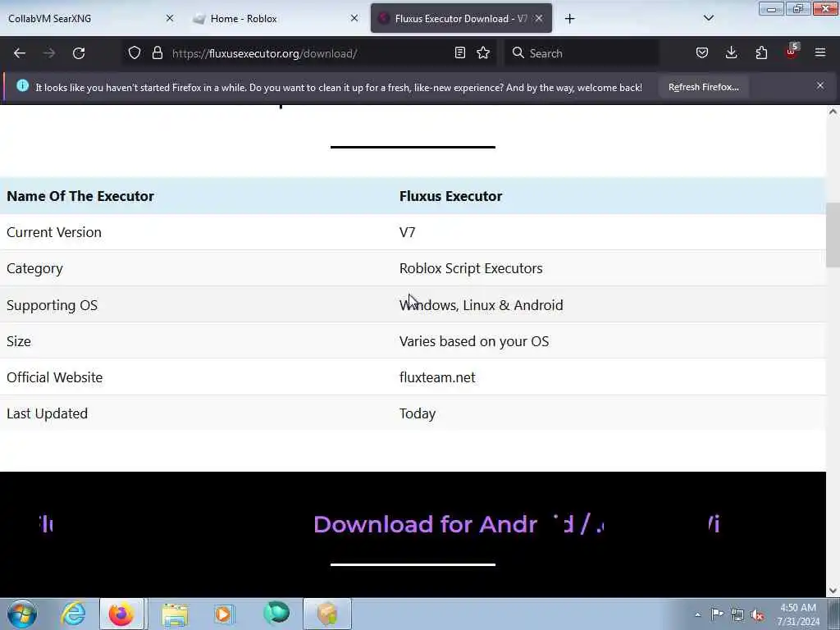
Task: Click the scrollbar up arrow
Action: click(833, 112)
